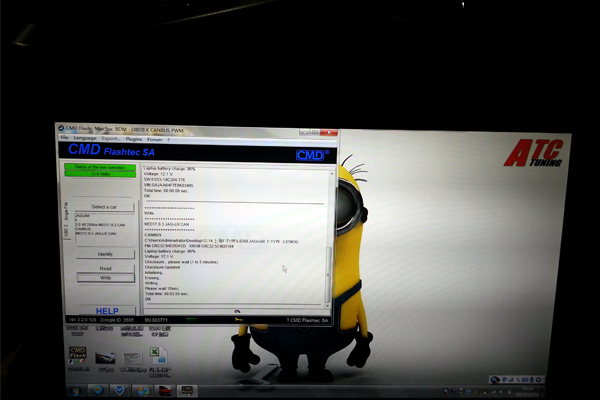The image size is (600, 400).
Task: Click the volume speaker tray icon
Action: pos(501,392)
